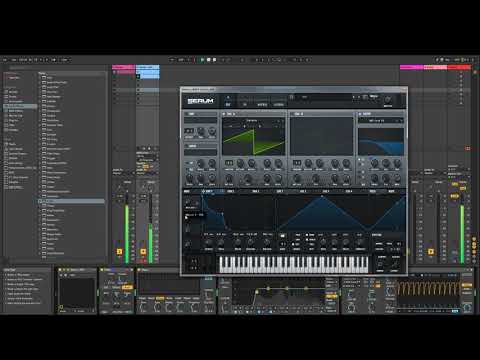
Task: Click the LFO grid size box
Action: pos(282,244)
